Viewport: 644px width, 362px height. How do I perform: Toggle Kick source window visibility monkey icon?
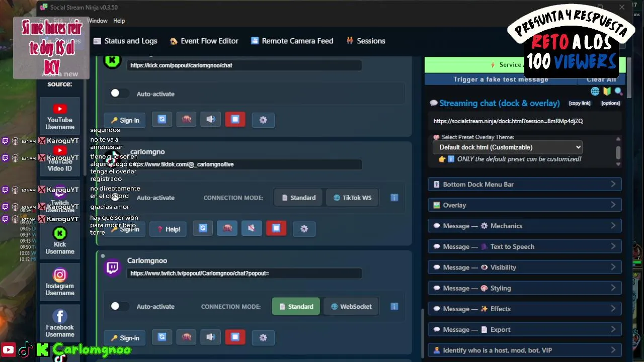[186, 120]
